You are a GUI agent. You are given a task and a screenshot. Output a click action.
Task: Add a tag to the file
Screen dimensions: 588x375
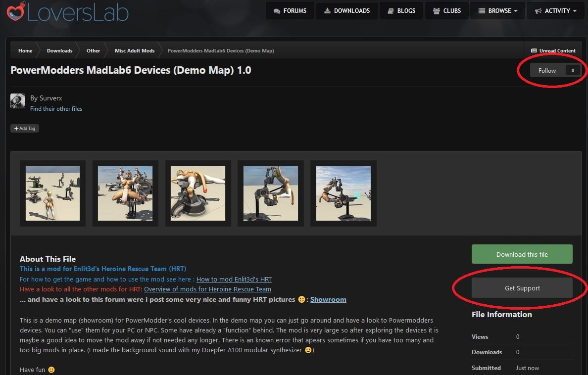pyautogui.click(x=25, y=128)
